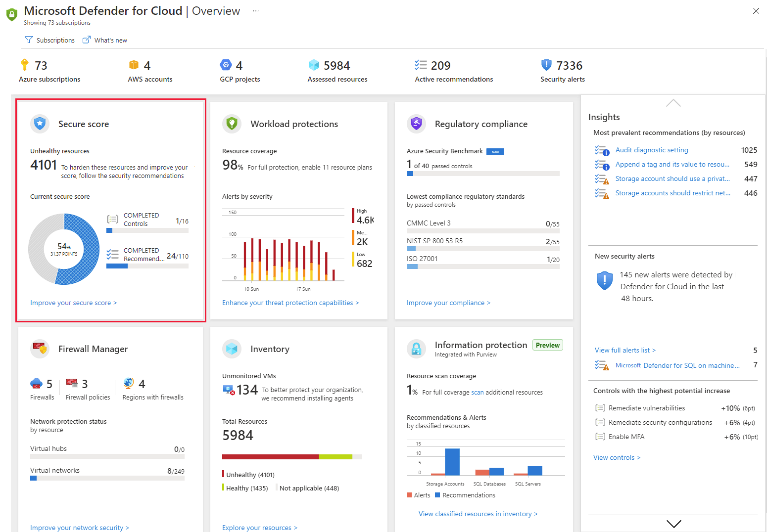Viewport: 767px width, 532px height.
Task: Click the Workload protections icon
Action: (x=232, y=124)
